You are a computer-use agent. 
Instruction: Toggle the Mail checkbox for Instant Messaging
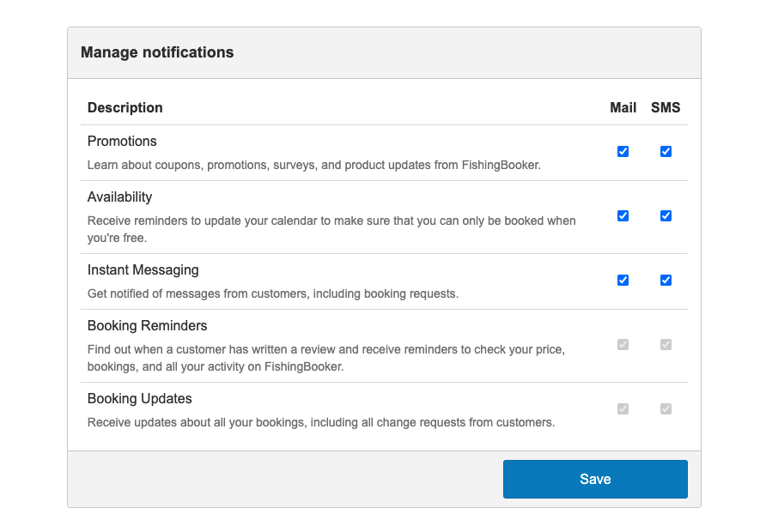tap(623, 280)
